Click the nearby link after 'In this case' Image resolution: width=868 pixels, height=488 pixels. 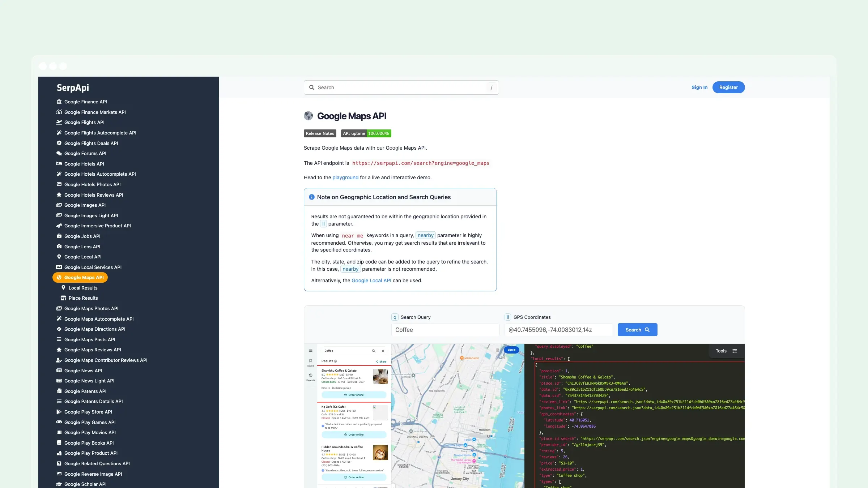coord(350,269)
